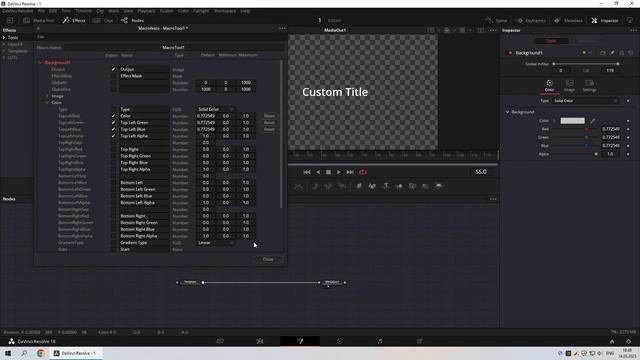The image size is (640, 360).
Task: Toggle the Media Pool panel
Action: (x=39, y=20)
